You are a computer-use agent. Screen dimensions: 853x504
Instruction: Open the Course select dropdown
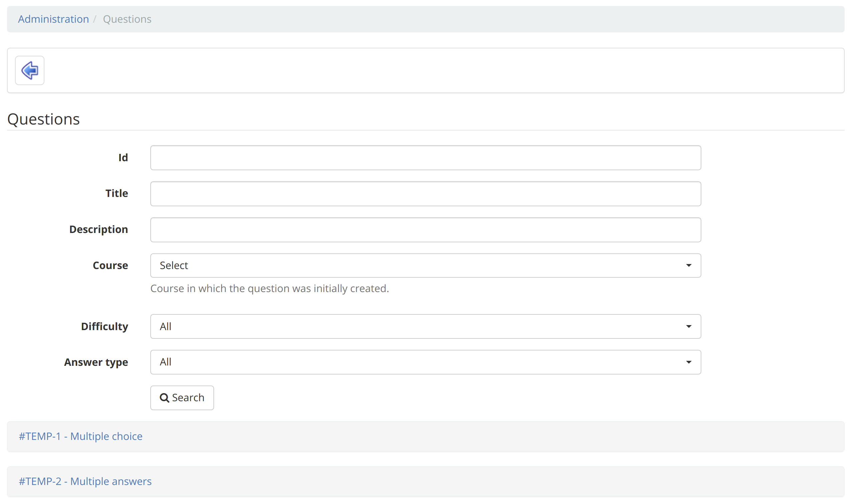click(425, 265)
